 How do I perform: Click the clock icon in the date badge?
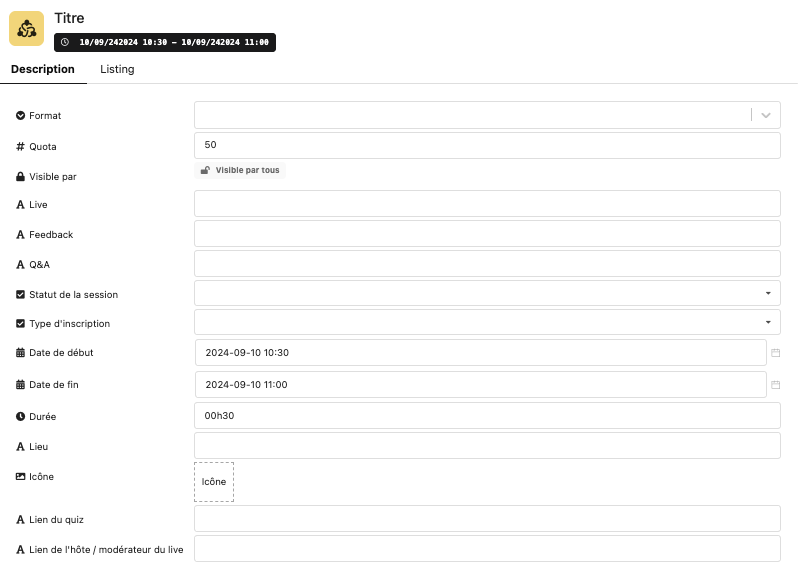point(65,42)
